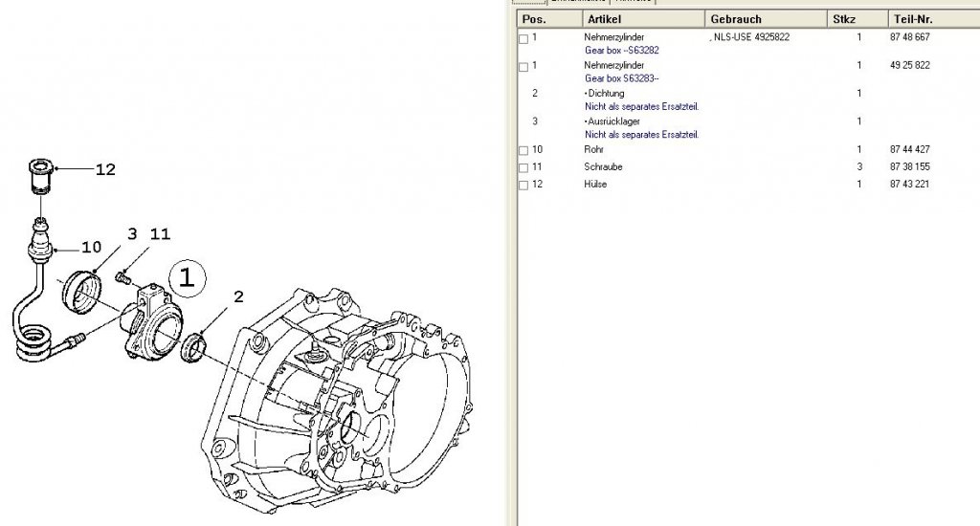Check the box for the Rohr row

523,150
